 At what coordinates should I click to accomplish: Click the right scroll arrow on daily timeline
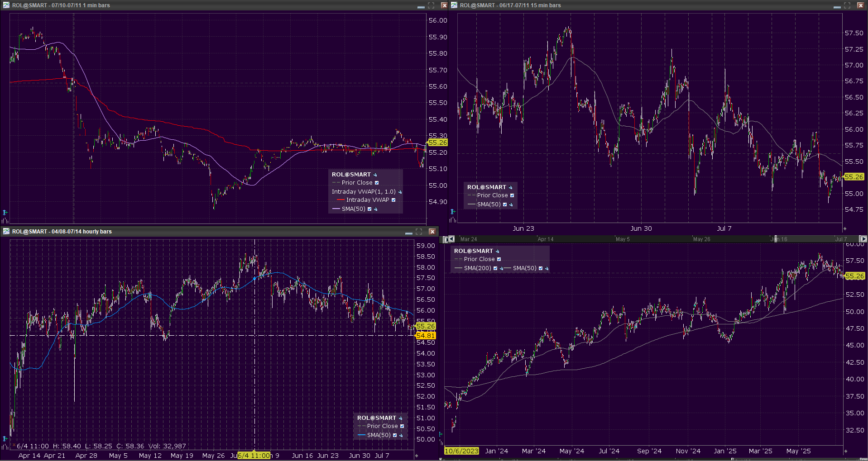(x=863, y=239)
